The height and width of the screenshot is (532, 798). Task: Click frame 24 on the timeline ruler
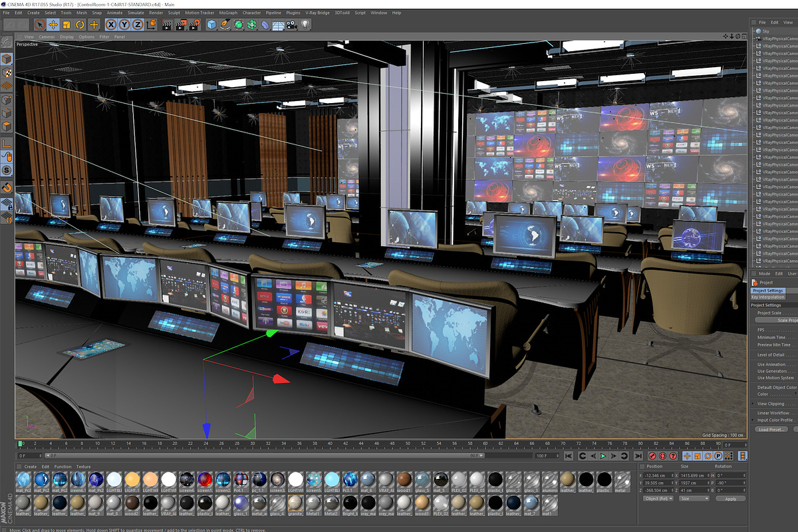(206, 443)
